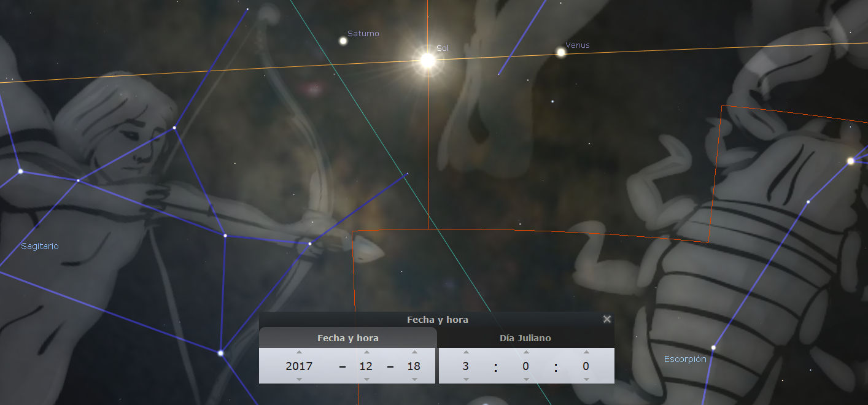Click the Escorpión constellation label
This screenshot has width=868, height=405.
tap(685, 359)
